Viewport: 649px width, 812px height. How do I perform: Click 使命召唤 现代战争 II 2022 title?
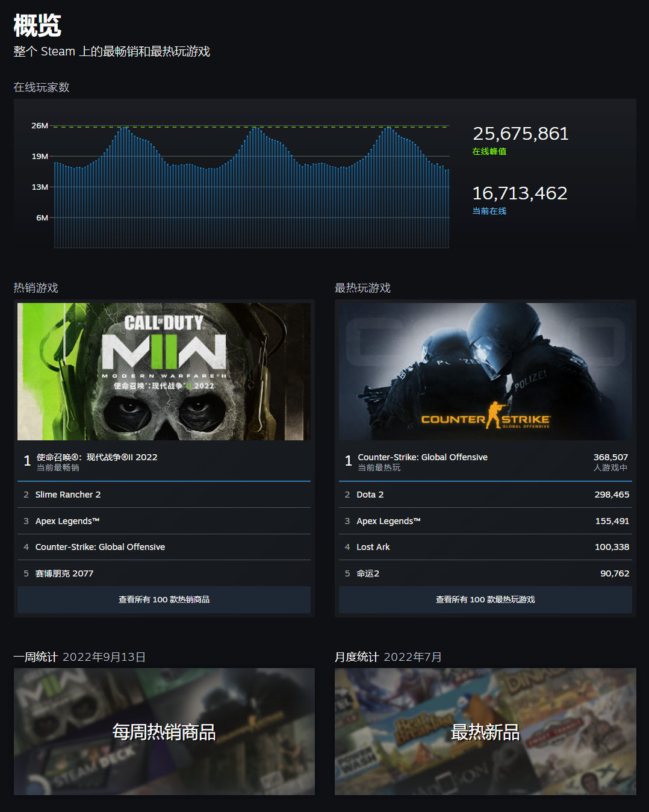[x=97, y=457]
